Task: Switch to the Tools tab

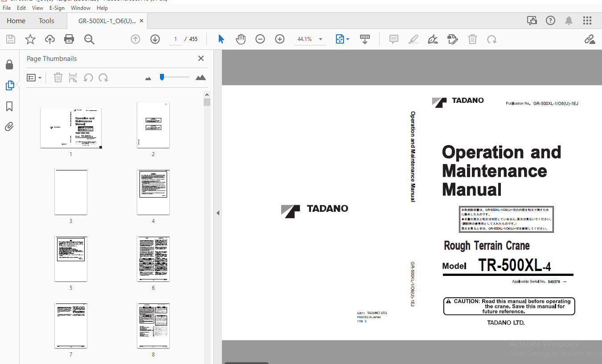Action: (x=46, y=21)
